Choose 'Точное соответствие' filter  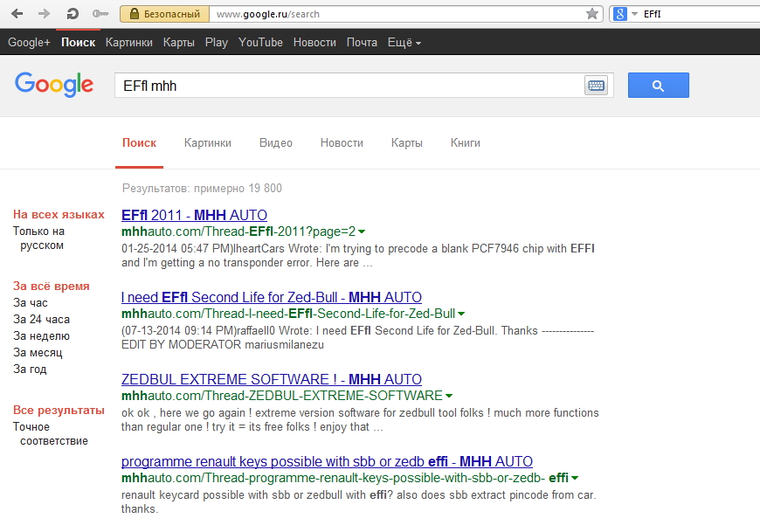pyautogui.click(x=51, y=434)
